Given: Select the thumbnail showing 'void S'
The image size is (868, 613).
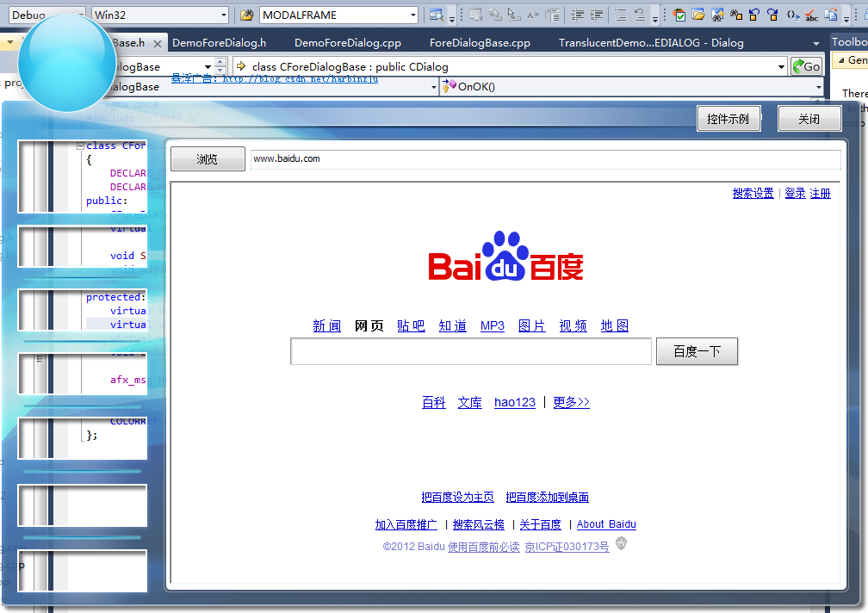Looking at the screenshot, I should 83,246.
